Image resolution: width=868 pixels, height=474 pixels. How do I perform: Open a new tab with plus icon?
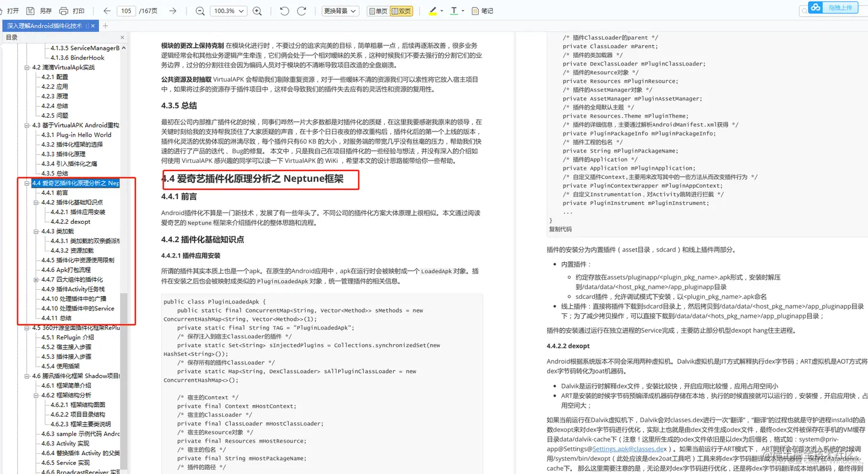coord(106,26)
